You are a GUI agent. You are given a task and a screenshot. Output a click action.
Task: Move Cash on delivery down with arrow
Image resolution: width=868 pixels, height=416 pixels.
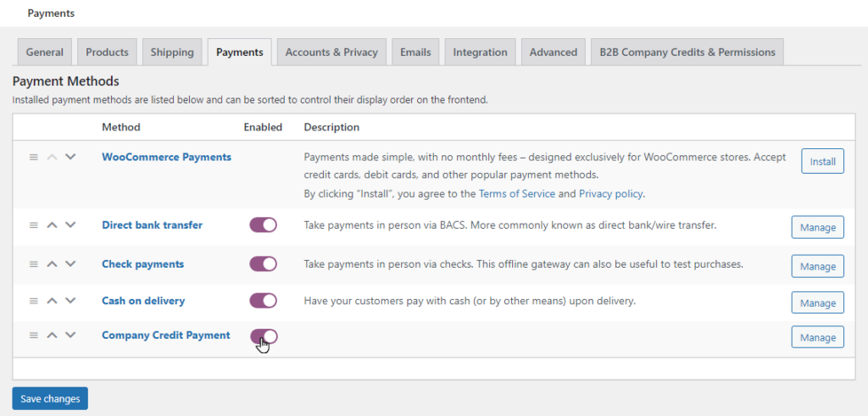70,301
